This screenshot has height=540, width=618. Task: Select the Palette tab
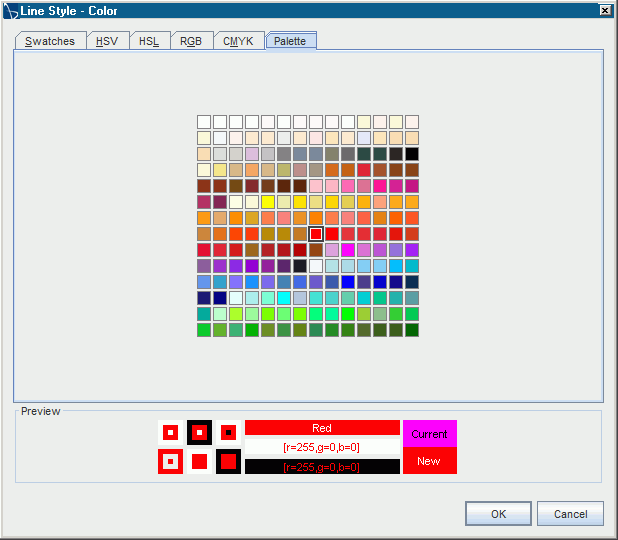291,41
